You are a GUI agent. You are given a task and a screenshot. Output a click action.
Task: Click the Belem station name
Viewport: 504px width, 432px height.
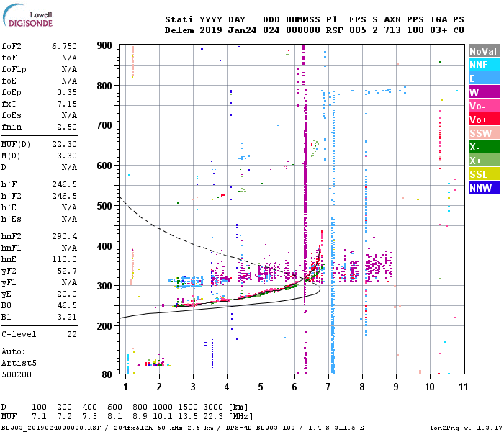179,30
